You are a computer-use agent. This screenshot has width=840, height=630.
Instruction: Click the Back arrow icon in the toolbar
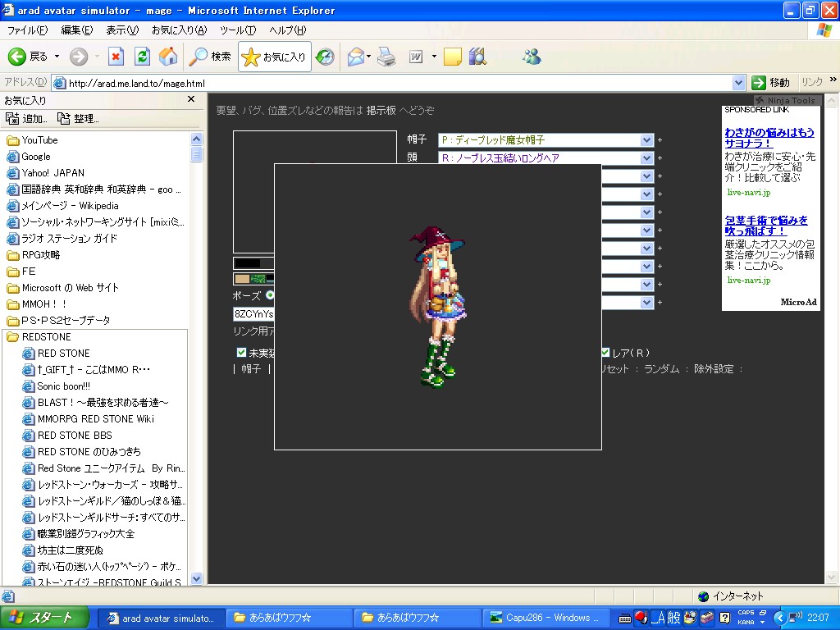[x=17, y=57]
